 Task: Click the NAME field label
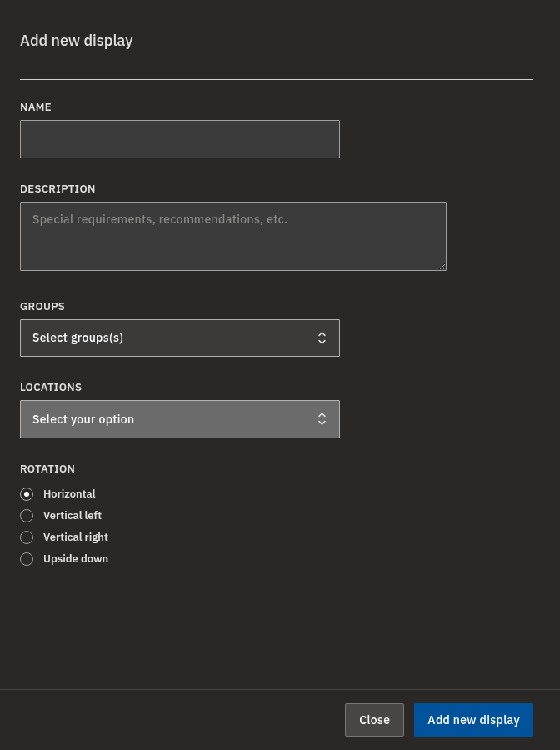[x=36, y=107]
